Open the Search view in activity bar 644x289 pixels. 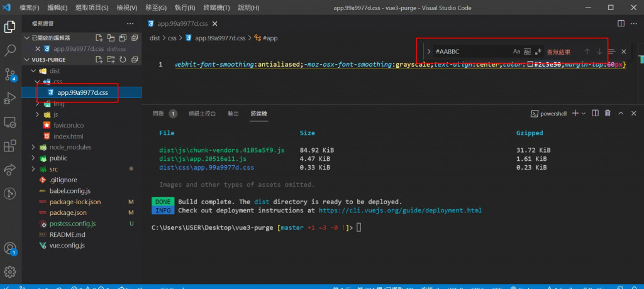(x=10, y=51)
